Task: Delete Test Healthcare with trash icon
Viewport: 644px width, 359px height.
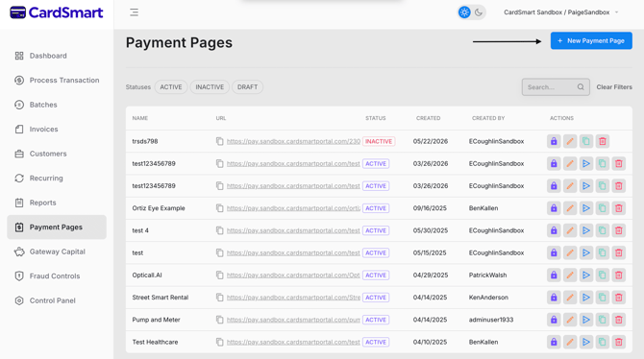Action: [619, 342]
